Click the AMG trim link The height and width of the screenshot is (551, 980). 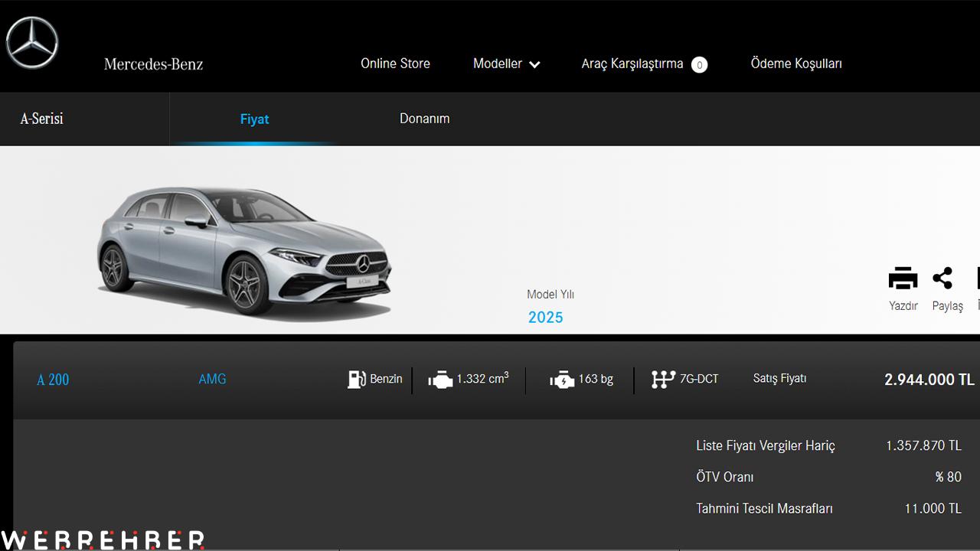tap(212, 379)
